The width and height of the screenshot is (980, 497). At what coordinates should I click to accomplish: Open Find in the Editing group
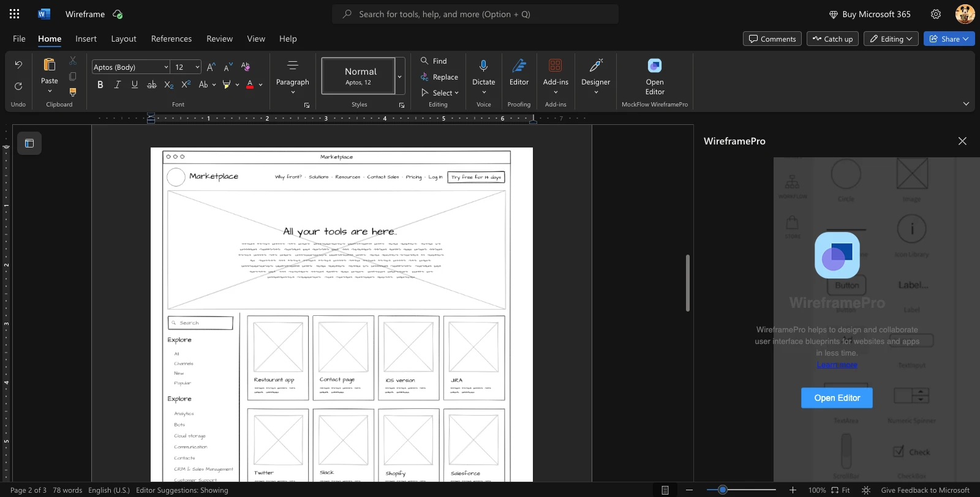coord(434,61)
